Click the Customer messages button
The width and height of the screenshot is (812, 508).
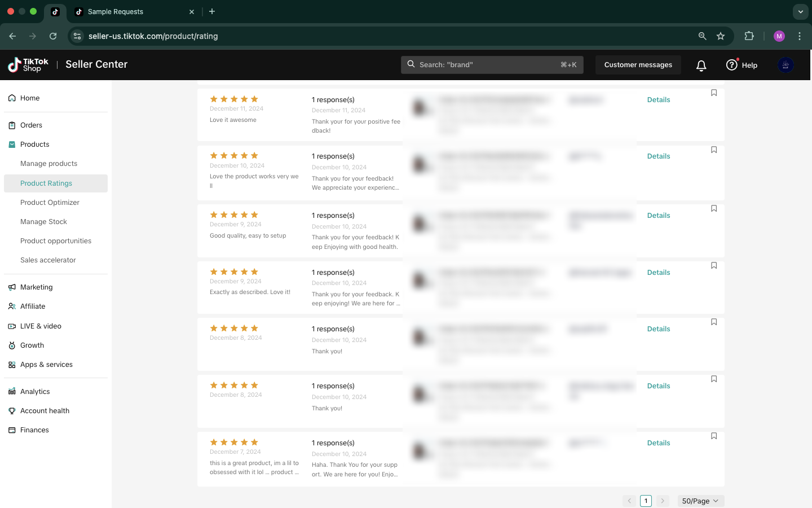tap(638, 65)
